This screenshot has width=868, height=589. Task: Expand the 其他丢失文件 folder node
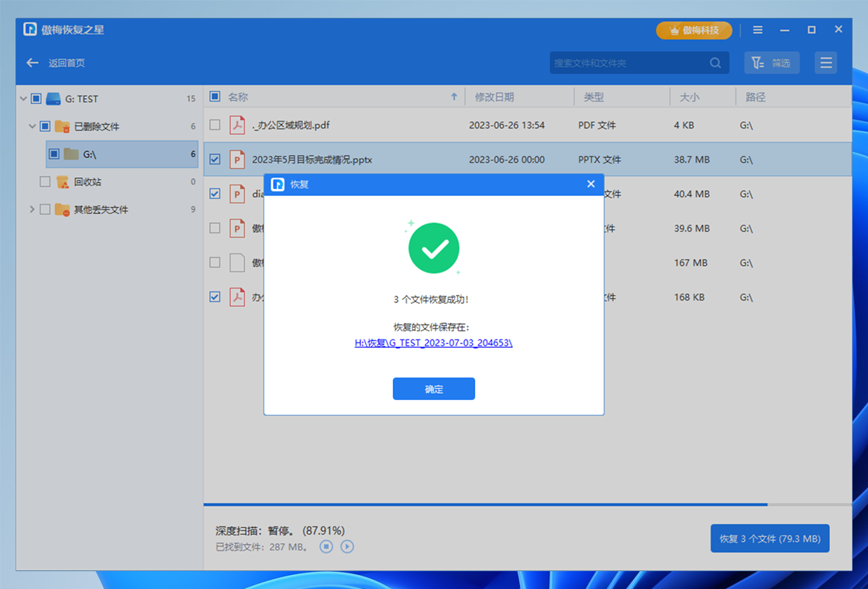click(x=32, y=209)
